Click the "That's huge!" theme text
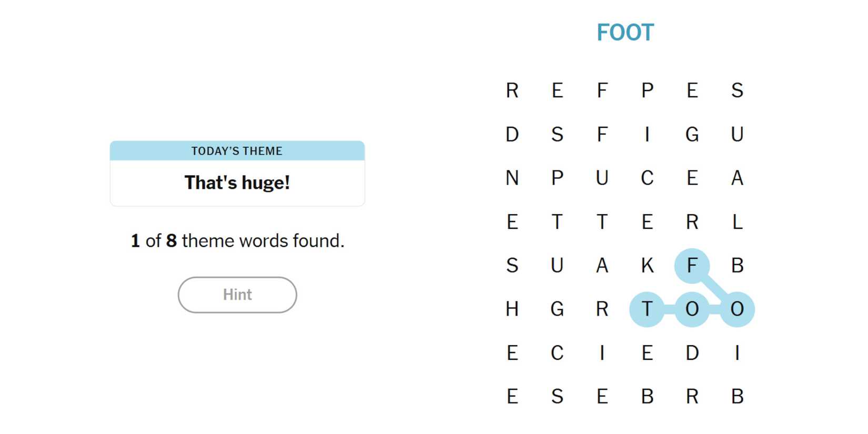 click(237, 183)
